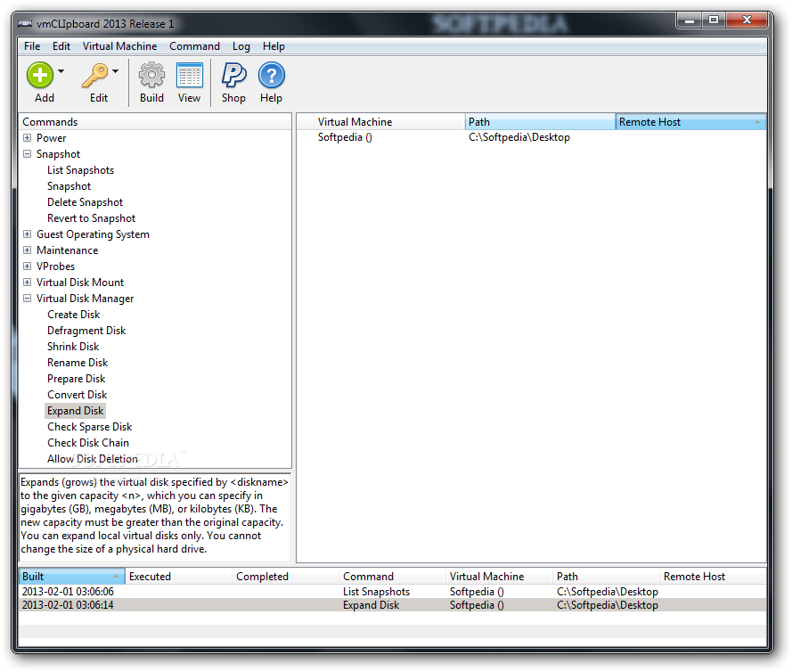This screenshot has width=792, height=672.
Task: Click List Snapshots in log table
Action: tap(376, 592)
